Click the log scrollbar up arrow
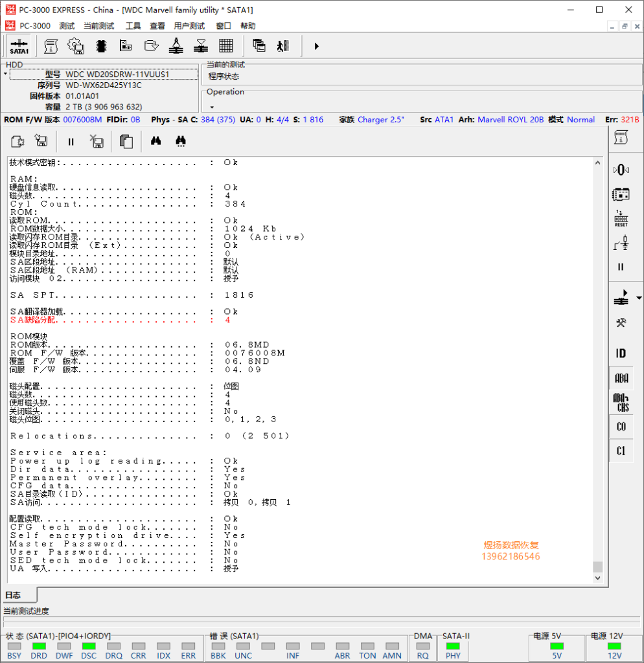Image resolution: width=644 pixels, height=663 pixels. pyautogui.click(x=597, y=163)
